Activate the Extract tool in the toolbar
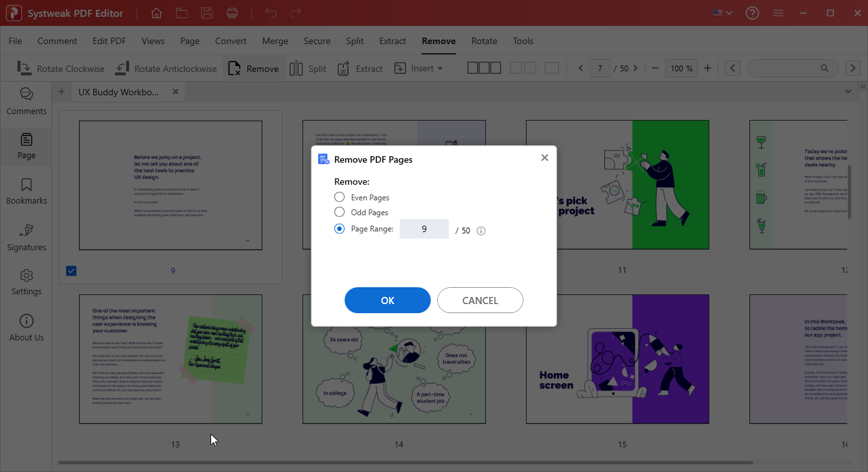 click(x=360, y=68)
